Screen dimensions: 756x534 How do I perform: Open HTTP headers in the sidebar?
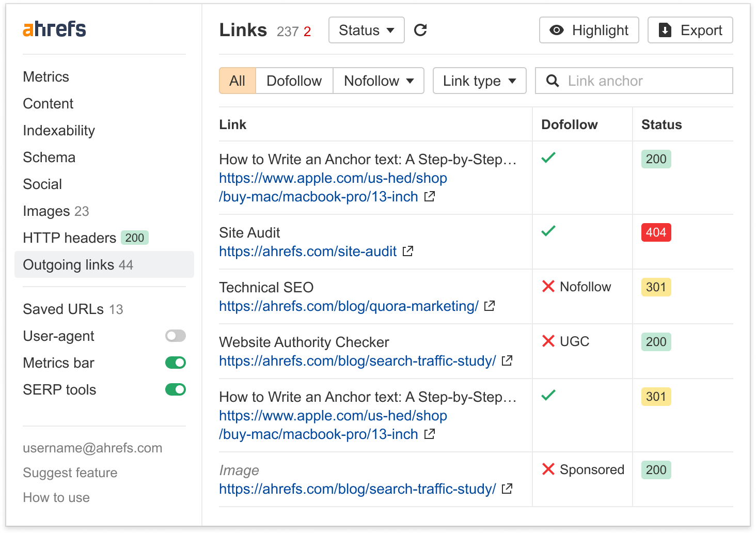[x=69, y=238]
